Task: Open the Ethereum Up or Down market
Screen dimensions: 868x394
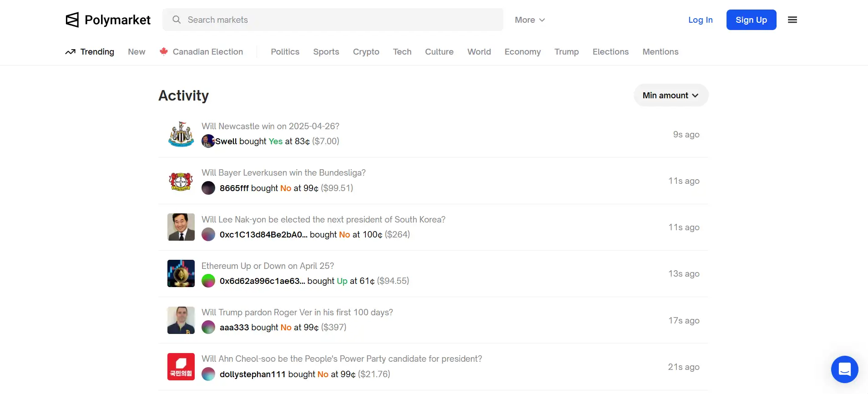Action: [x=267, y=266]
